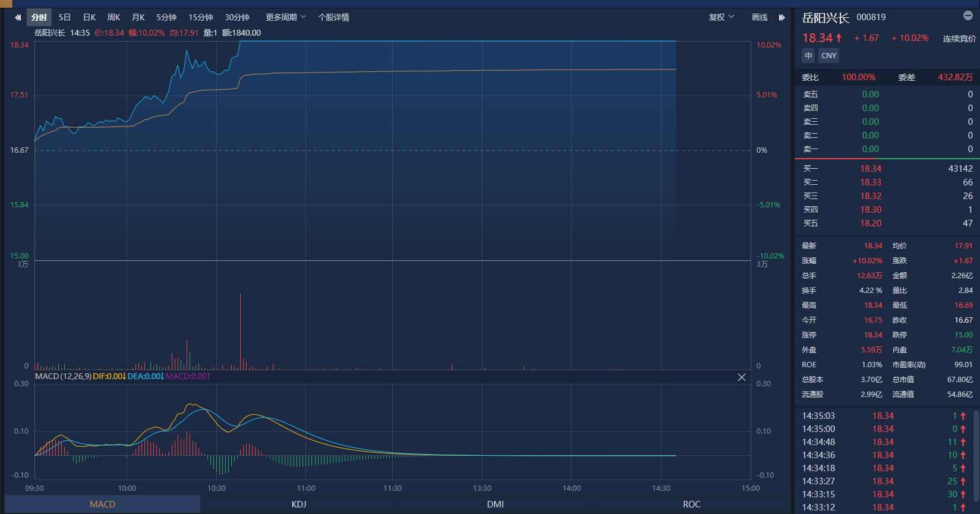980x514 pixels.
Task: Select the 5分钟 period
Action: pyautogui.click(x=166, y=18)
